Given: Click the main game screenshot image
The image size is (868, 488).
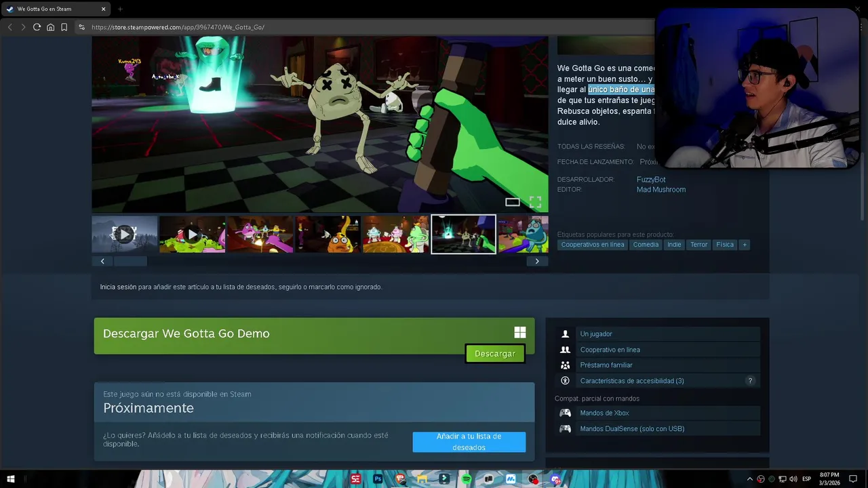Looking at the screenshot, I should tap(320, 124).
